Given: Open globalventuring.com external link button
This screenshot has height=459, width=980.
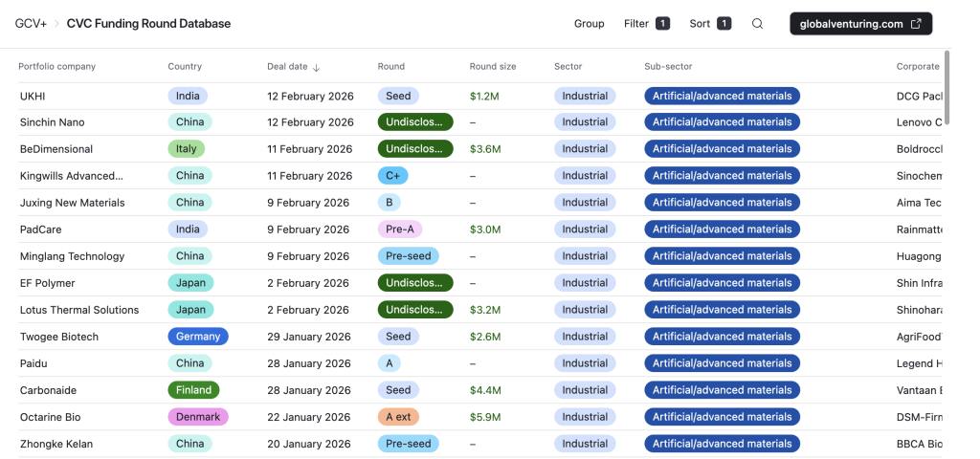Looking at the screenshot, I should coord(860,24).
